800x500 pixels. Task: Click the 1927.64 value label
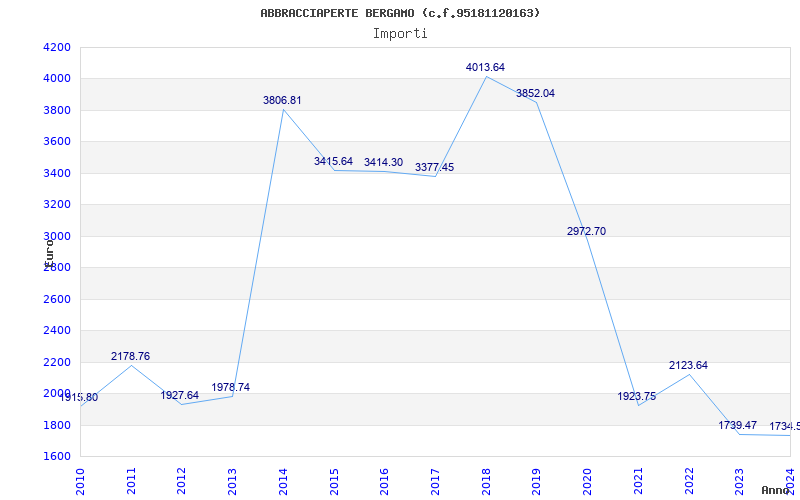[180, 395]
